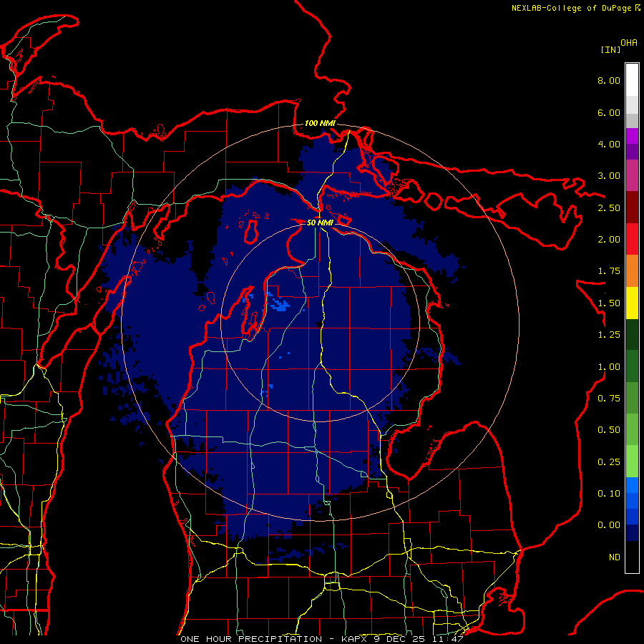Click the 2.50 legend value
Viewport: 644px width, 644px height.
tap(609, 208)
